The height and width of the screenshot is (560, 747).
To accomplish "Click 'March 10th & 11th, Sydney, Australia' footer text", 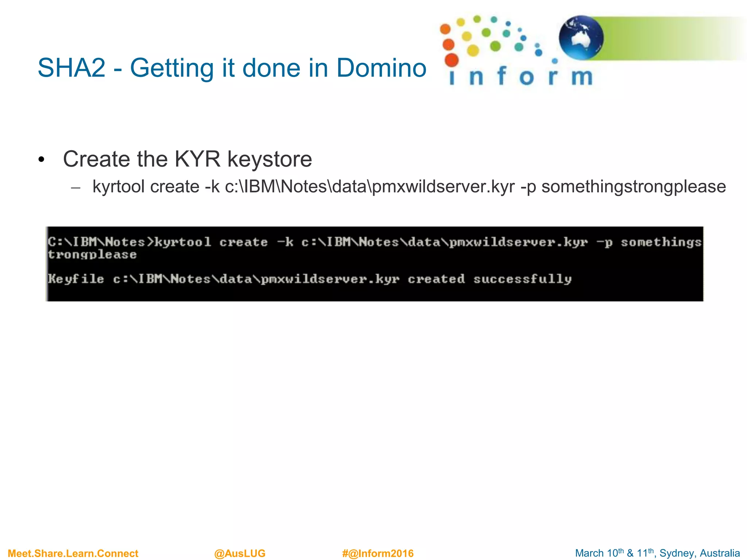I will tap(658, 553).
